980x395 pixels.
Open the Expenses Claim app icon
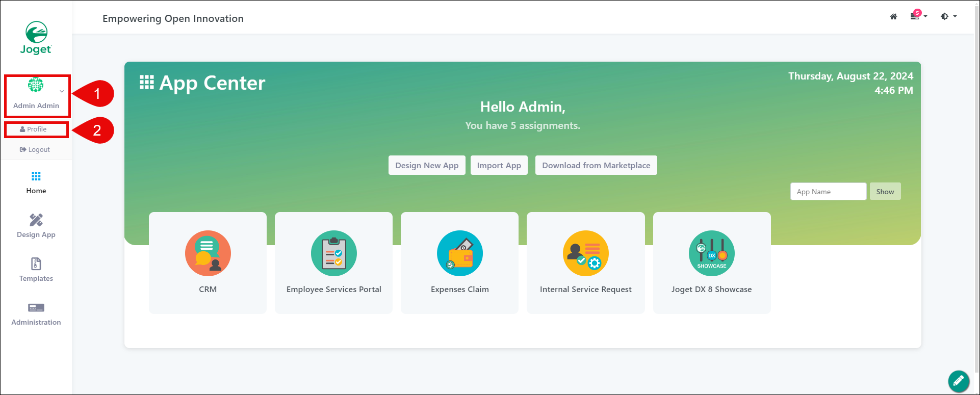[x=460, y=253]
